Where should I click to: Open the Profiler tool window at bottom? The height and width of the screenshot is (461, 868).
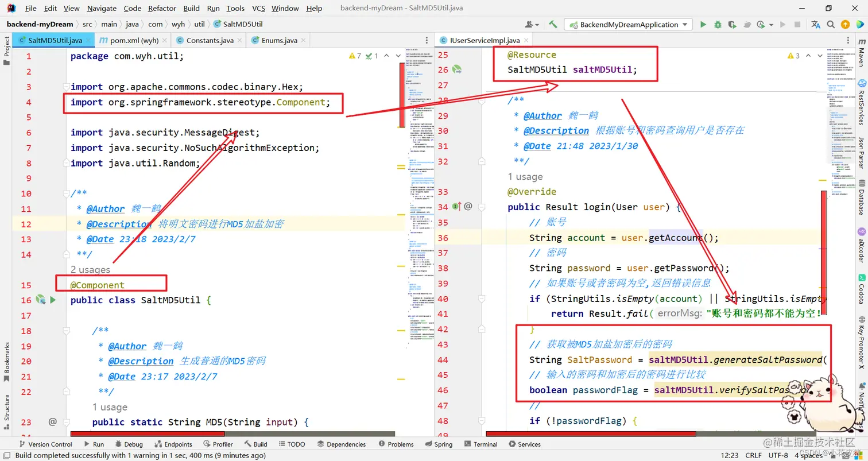click(x=218, y=444)
